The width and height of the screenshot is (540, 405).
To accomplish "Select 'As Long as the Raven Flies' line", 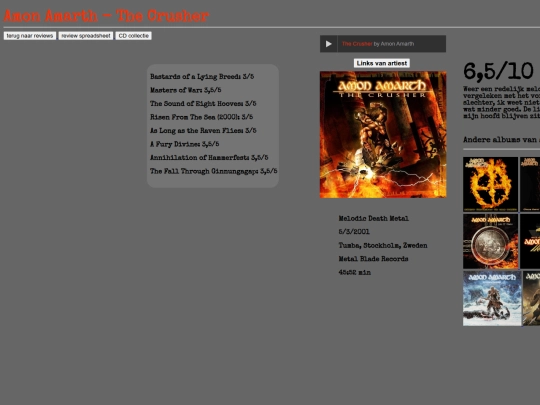I will coord(203,131).
